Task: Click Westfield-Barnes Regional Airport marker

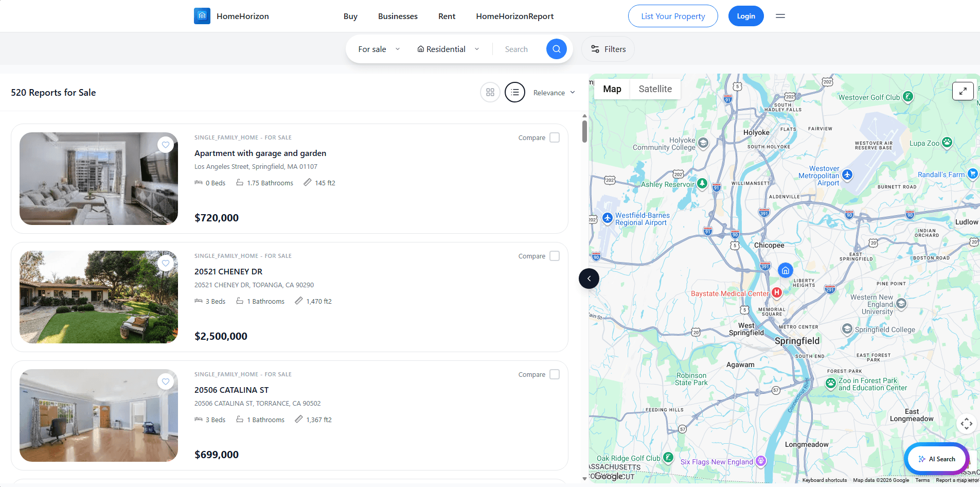Action: [x=608, y=218]
